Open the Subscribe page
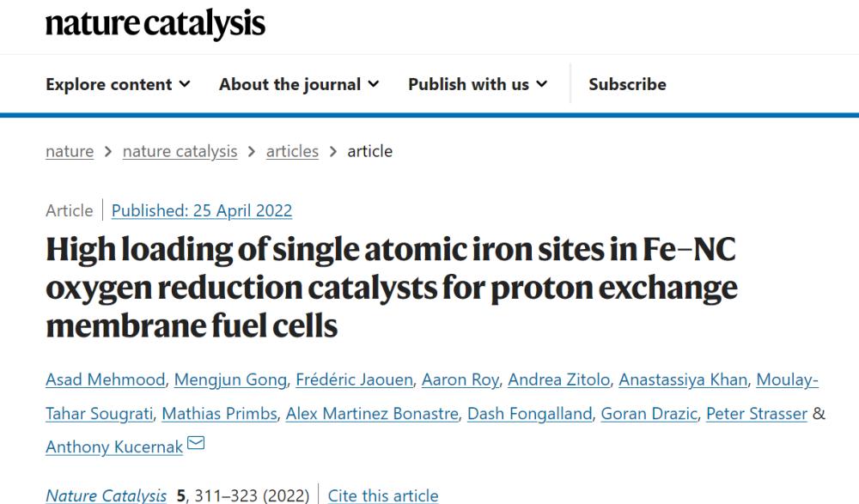 pos(627,84)
